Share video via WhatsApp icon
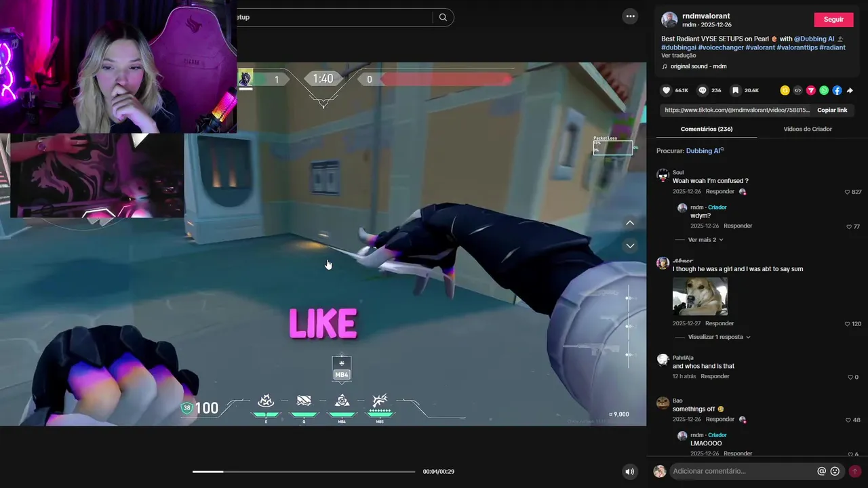This screenshot has width=868, height=488. coord(824,90)
